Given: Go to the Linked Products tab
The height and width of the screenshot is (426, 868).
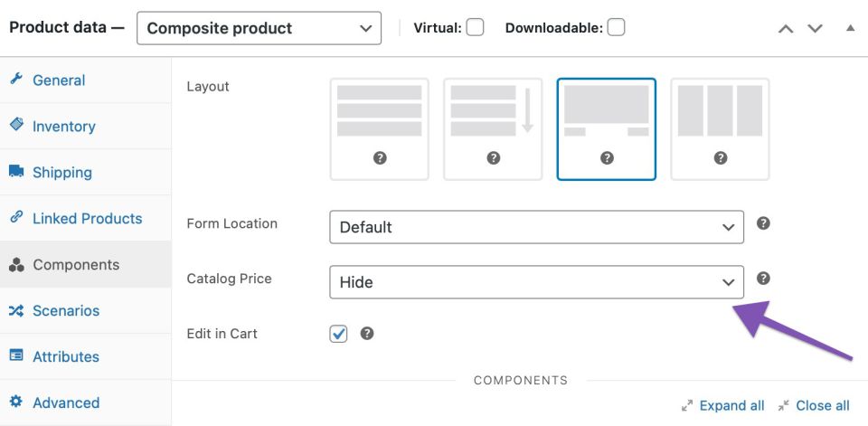Looking at the screenshot, I should pyautogui.click(x=87, y=219).
